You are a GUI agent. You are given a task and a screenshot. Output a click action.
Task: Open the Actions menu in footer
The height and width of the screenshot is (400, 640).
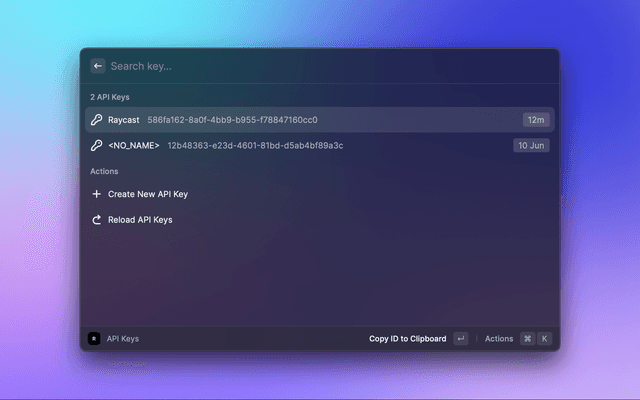[498, 339]
